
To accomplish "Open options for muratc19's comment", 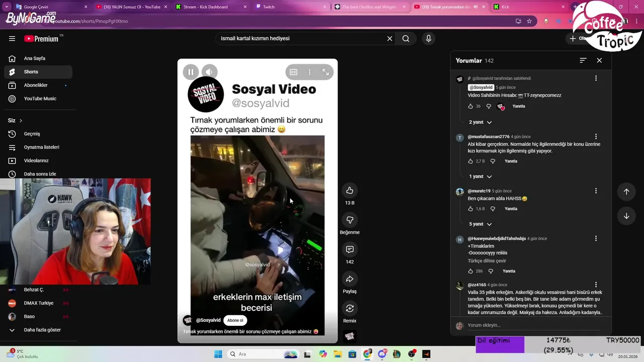I will tap(596, 191).
